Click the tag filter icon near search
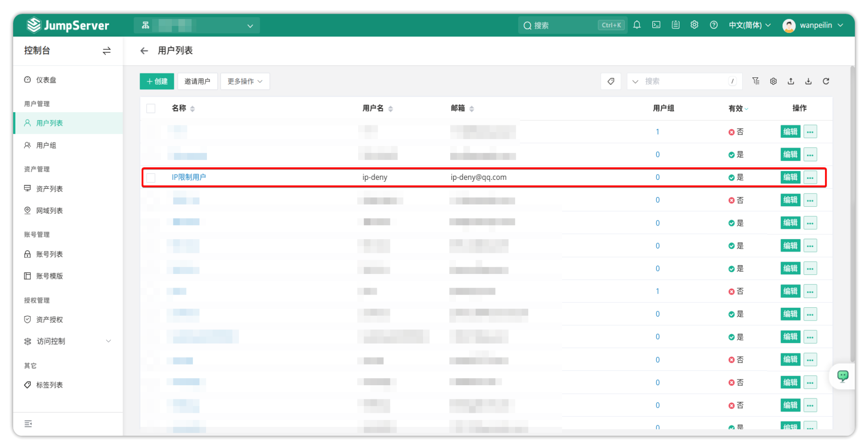 point(611,81)
